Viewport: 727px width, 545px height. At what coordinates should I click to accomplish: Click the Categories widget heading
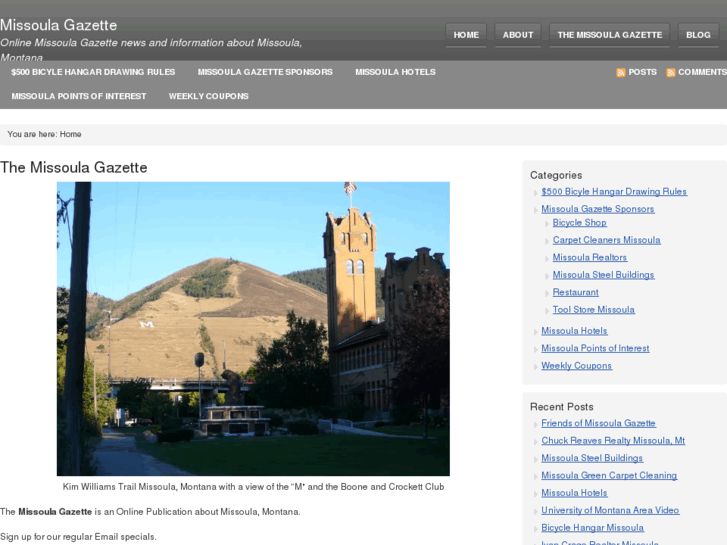[556, 175]
